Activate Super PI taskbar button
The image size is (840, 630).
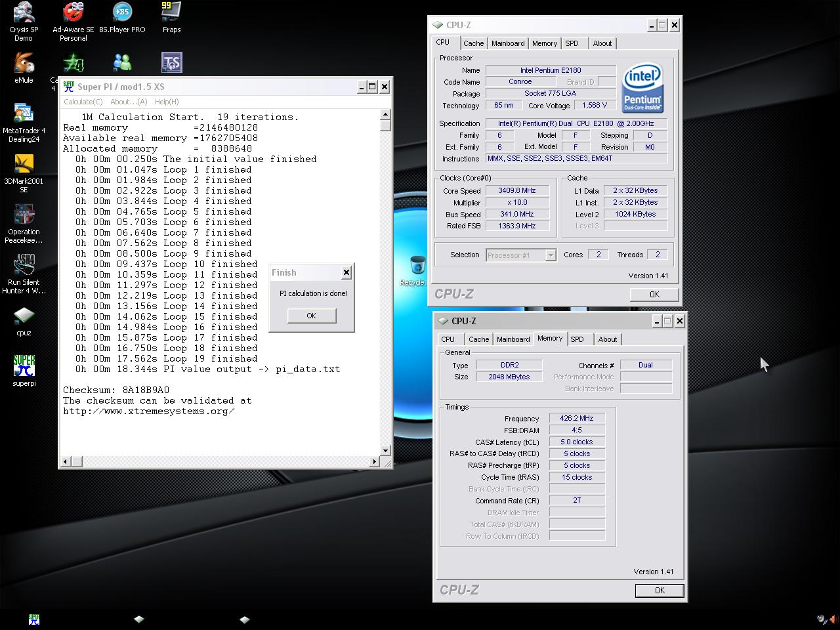click(34, 619)
